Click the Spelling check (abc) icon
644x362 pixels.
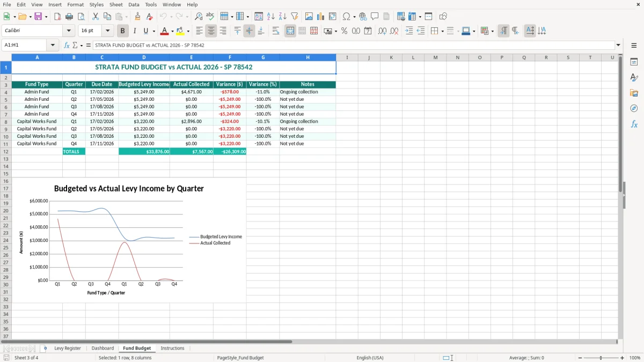210,17
